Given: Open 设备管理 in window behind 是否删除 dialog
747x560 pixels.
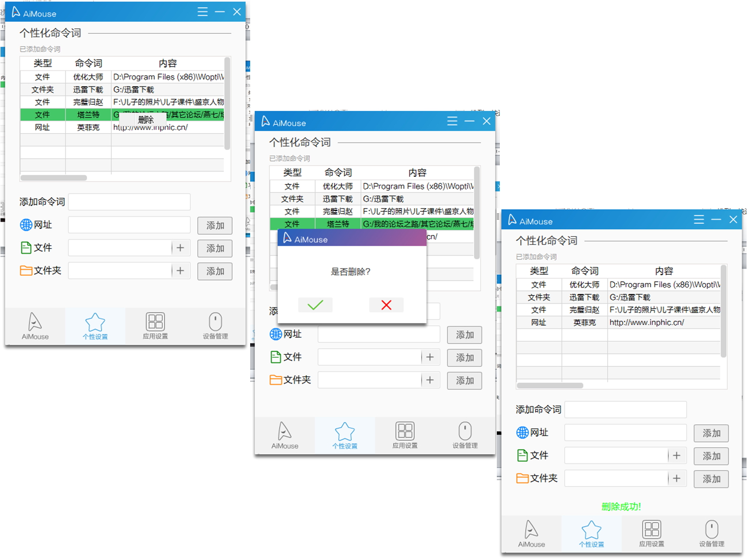Looking at the screenshot, I should 465,435.
